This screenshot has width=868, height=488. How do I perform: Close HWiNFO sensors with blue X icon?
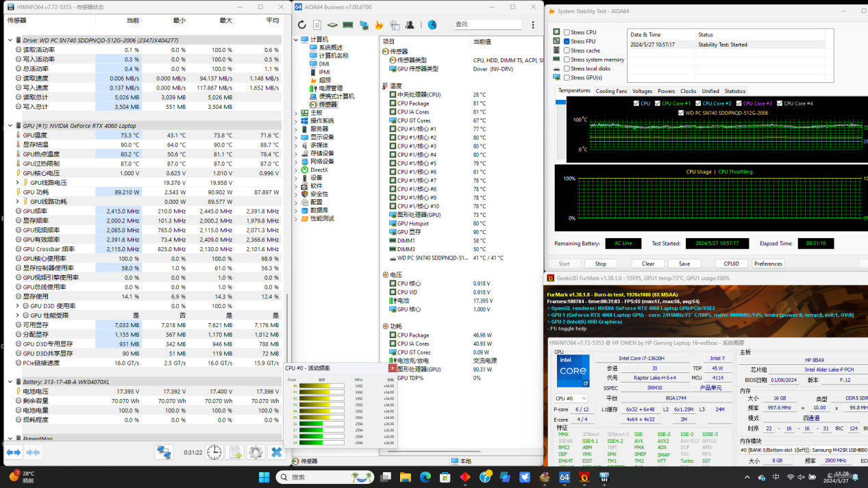click(276, 452)
